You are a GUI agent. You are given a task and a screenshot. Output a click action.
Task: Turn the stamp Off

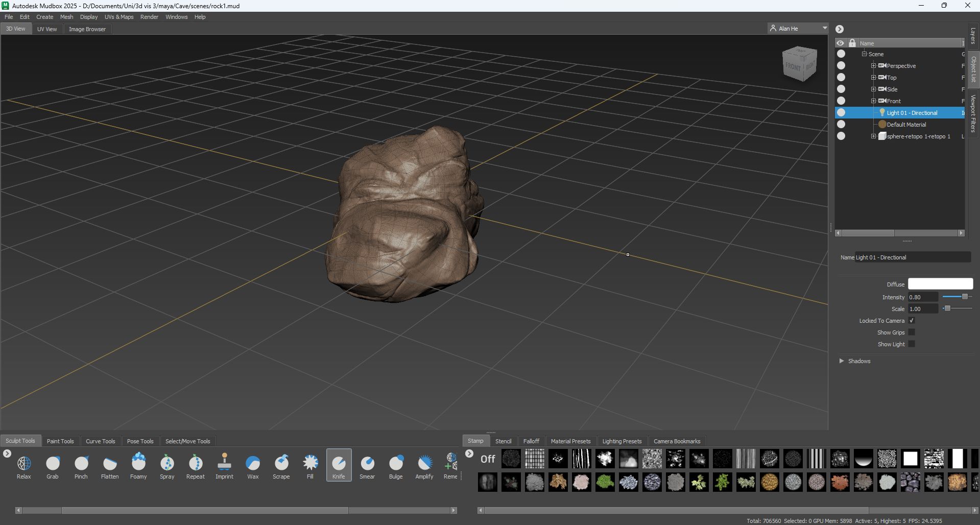(487, 459)
